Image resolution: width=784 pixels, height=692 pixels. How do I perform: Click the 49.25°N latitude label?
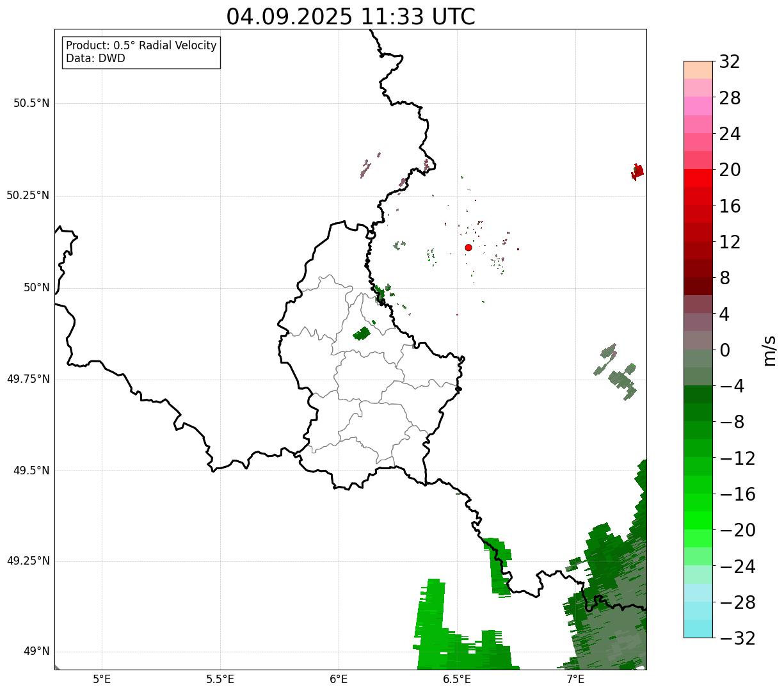(28, 561)
